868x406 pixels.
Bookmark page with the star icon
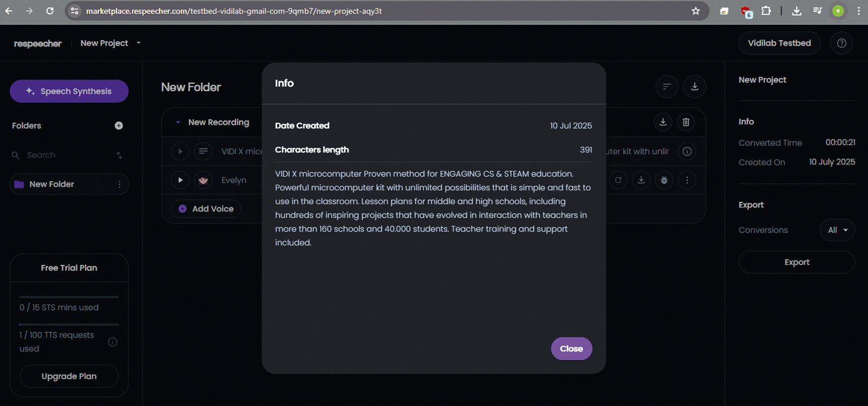(x=695, y=11)
